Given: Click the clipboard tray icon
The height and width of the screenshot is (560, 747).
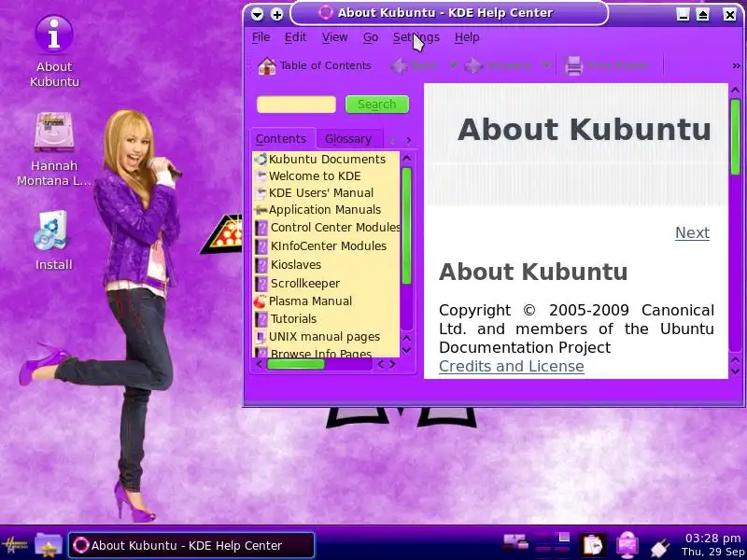Looking at the screenshot, I should pyautogui.click(x=593, y=545).
